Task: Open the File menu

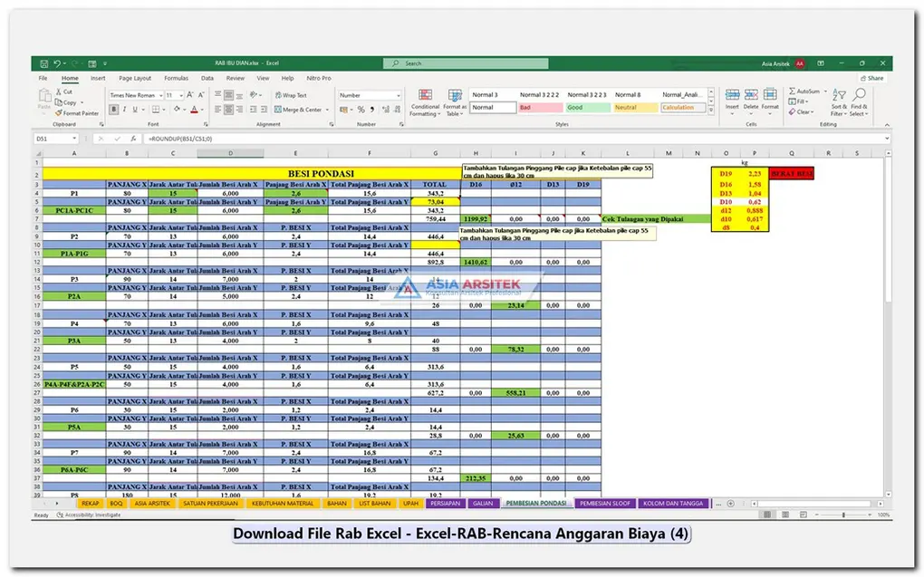Action: click(43, 79)
